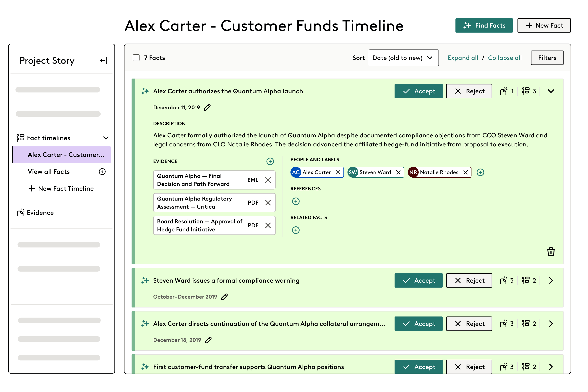Expand the collateral arrangement continuation fact
The image size is (588, 392).
click(551, 324)
